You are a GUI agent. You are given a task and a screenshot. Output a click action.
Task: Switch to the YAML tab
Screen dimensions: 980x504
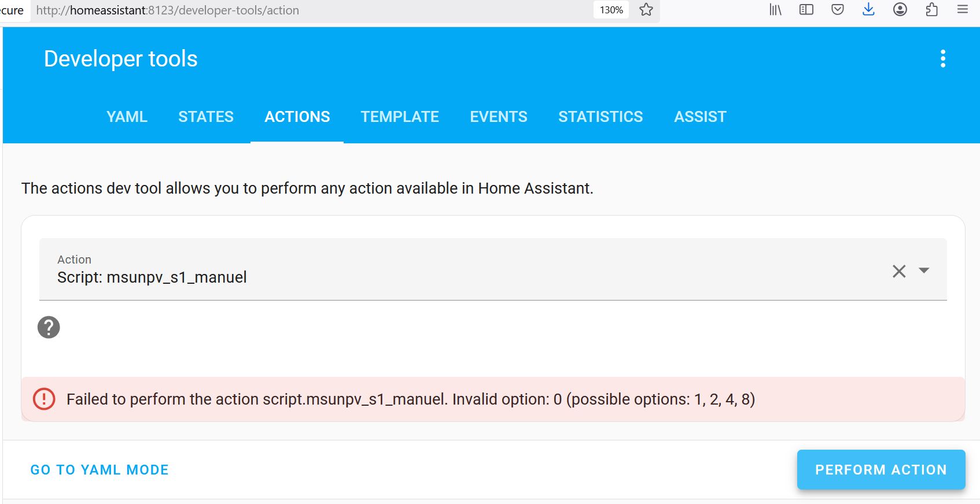[127, 117]
